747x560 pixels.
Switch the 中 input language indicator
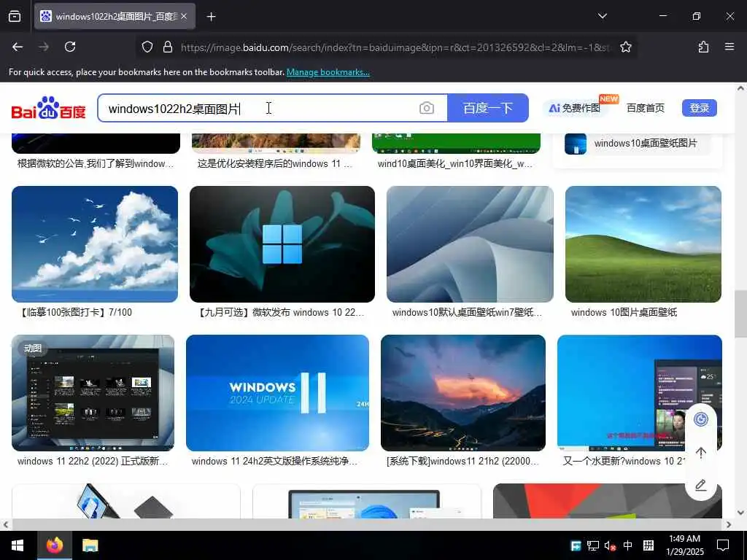pyautogui.click(x=628, y=545)
